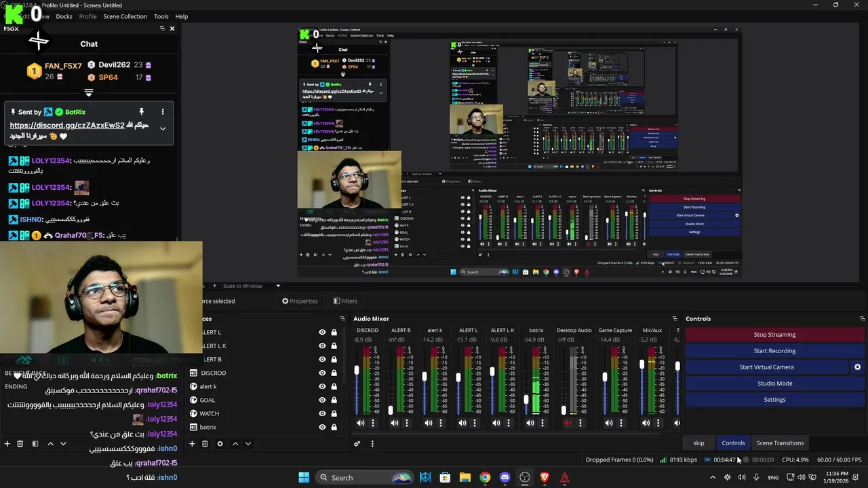
Task: Expand the pinned message chevron
Action: point(163,129)
